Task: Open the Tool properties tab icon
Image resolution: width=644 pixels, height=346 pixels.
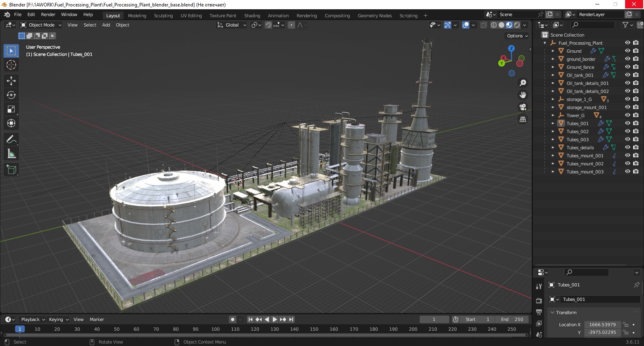Action: click(x=539, y=286)
